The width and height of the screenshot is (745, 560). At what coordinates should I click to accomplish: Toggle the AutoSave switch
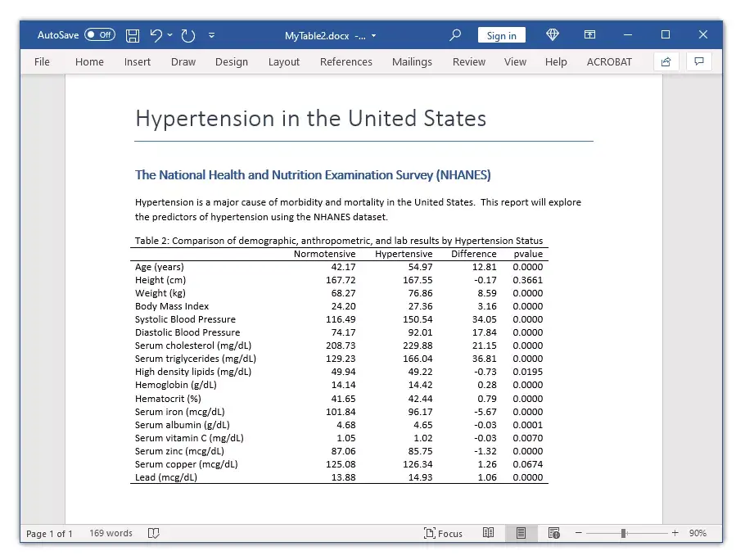[x=100, y=34]
